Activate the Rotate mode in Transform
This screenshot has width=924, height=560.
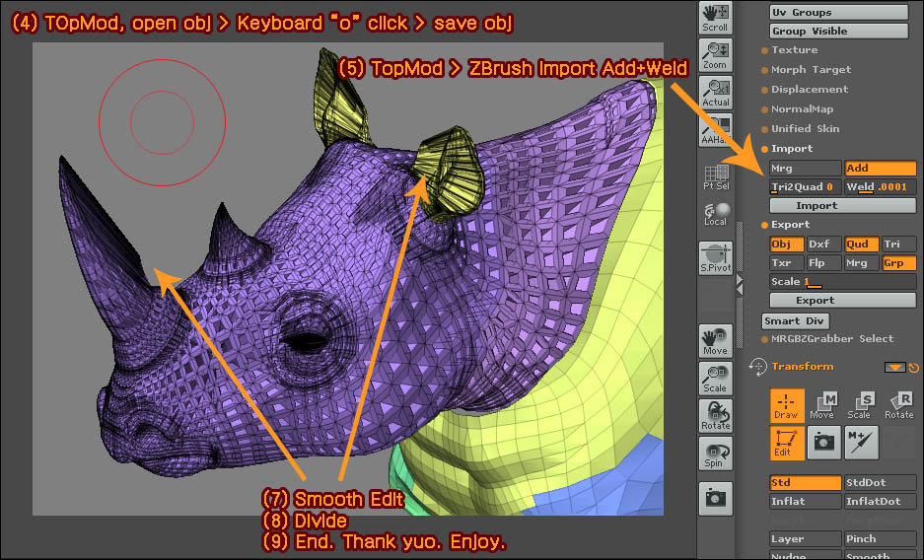[x=898, y=405]
